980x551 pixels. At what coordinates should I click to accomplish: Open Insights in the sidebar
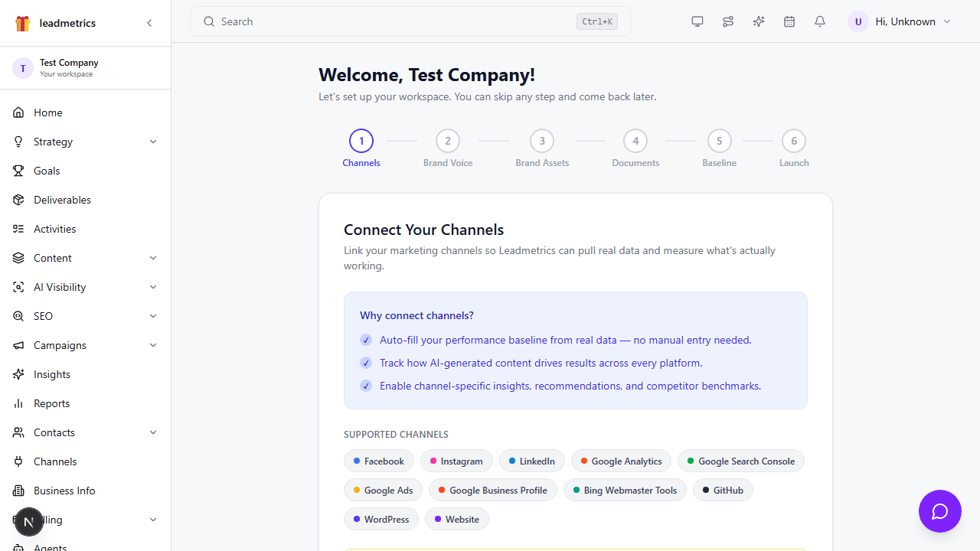click(x=85, y=374)
